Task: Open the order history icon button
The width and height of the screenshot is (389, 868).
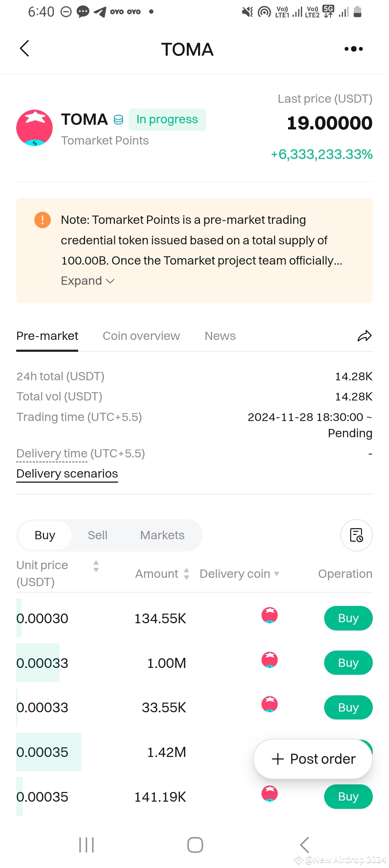Action: point(357,535)
